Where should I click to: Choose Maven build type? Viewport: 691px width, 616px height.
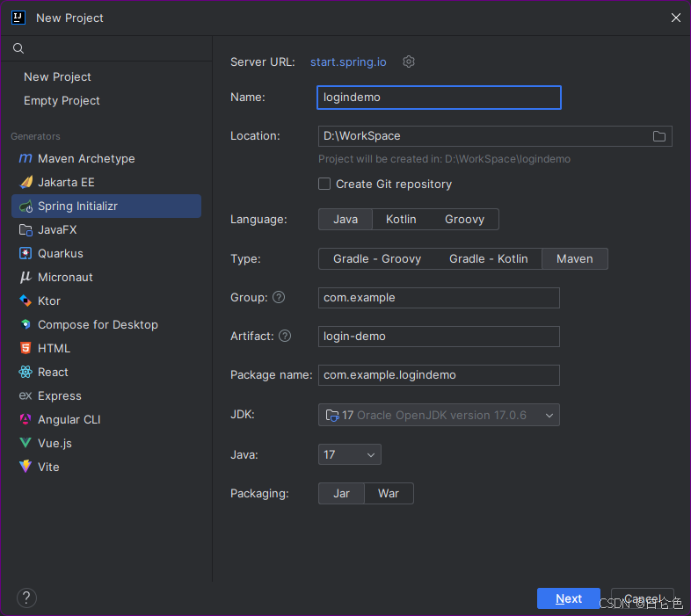click(575, 258)
